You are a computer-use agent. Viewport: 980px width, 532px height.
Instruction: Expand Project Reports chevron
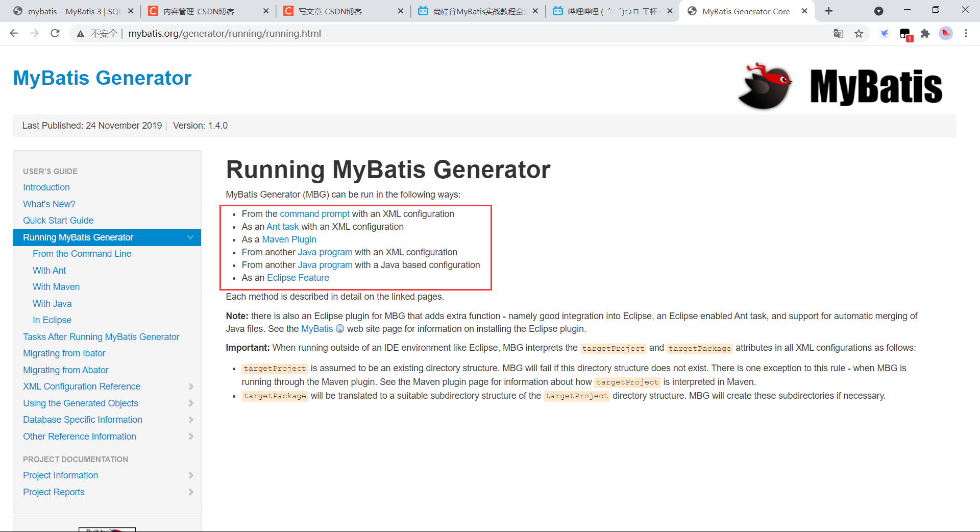[191, 492]
